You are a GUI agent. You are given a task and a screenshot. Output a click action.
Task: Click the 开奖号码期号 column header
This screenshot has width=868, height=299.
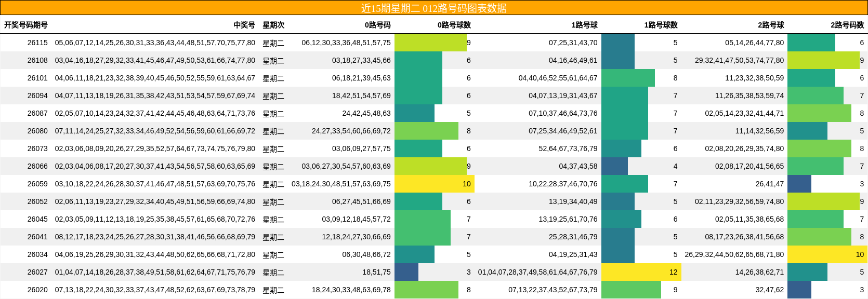tap(26, 25)
